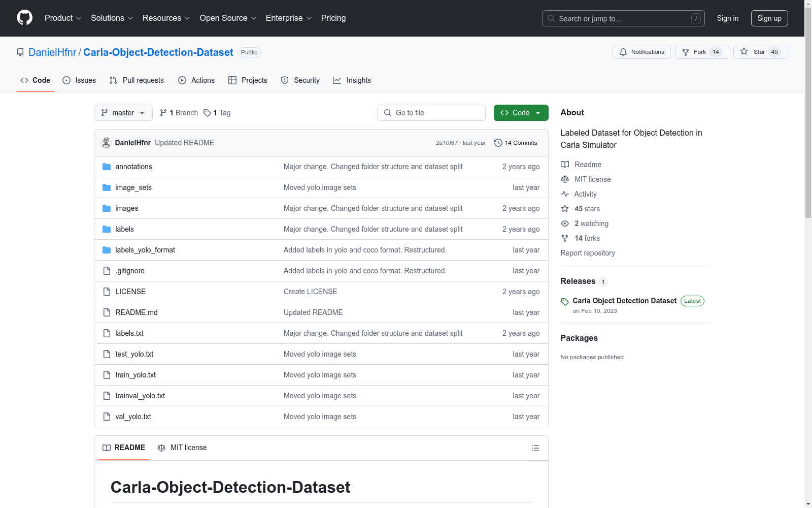Click the README outline list icon

(535, 448)
